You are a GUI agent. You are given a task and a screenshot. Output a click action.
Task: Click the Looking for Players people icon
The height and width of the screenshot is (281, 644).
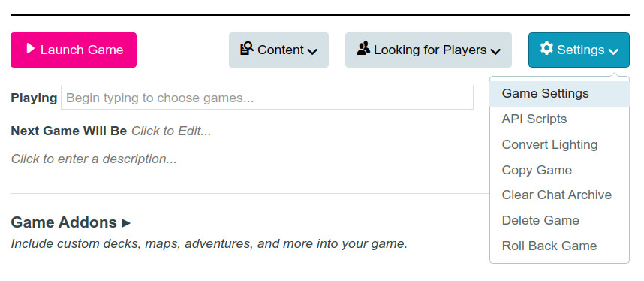(363, 49)
